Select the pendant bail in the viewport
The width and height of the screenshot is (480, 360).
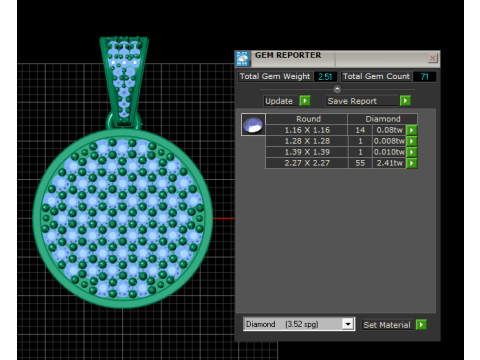[124, 82]
